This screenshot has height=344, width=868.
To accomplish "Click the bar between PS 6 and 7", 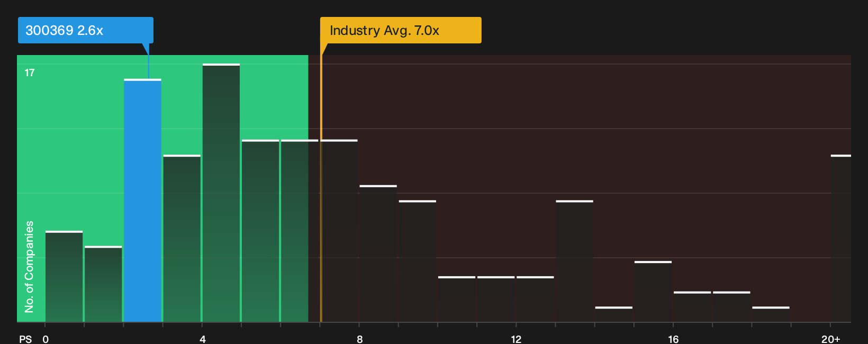I will (x=300, y=231).
